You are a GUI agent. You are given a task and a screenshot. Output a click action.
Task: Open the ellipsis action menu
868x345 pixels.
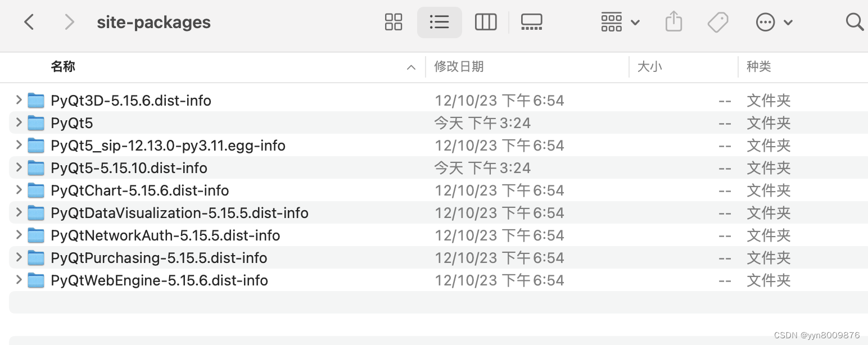tap(774, 22)
